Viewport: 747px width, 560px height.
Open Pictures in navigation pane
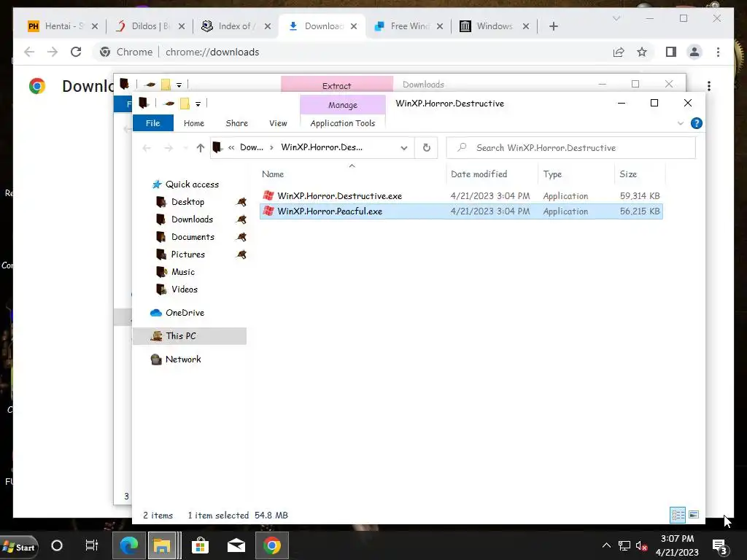(x=187, y=254)
